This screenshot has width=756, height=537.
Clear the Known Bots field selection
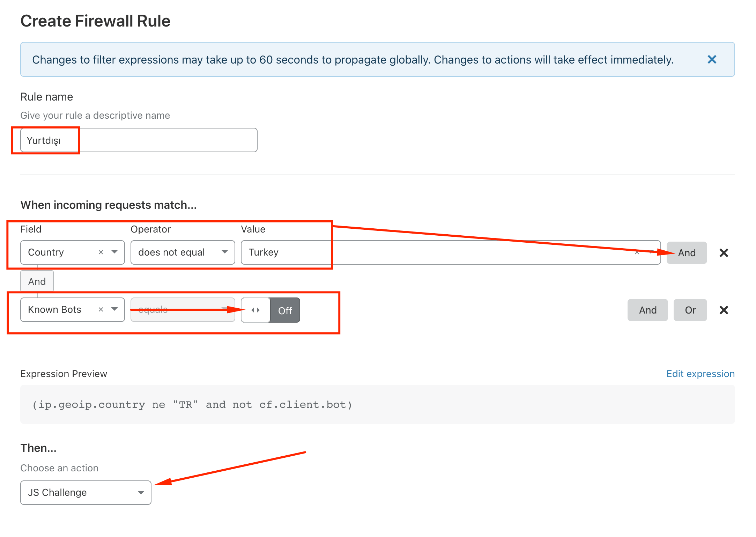click(x=101, y=309)
